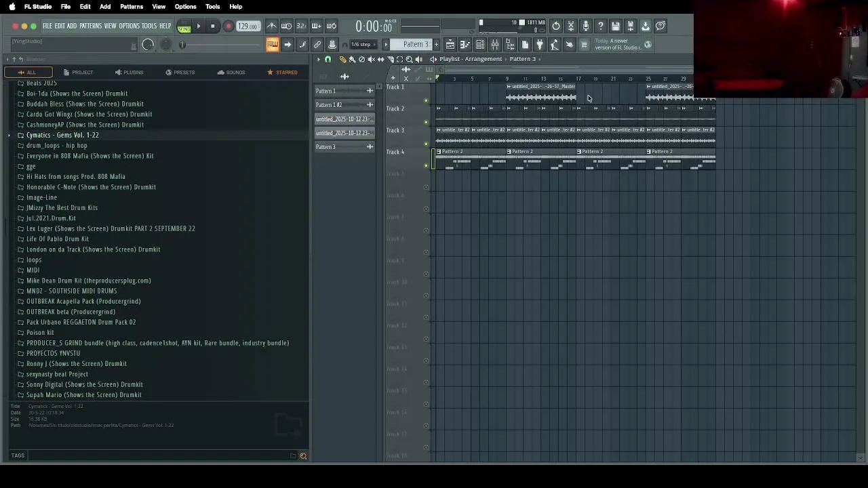Screen dimensions: 868x488
Task: Open the plugin picker (plug icon)
Action: pyautogui.click(x=540, y=45)
